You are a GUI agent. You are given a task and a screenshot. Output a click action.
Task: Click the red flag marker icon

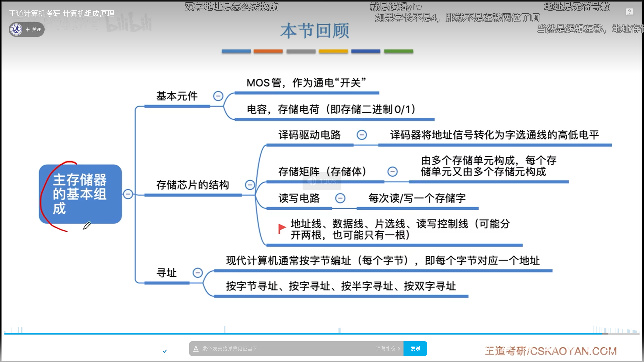(x=282, y=229)
